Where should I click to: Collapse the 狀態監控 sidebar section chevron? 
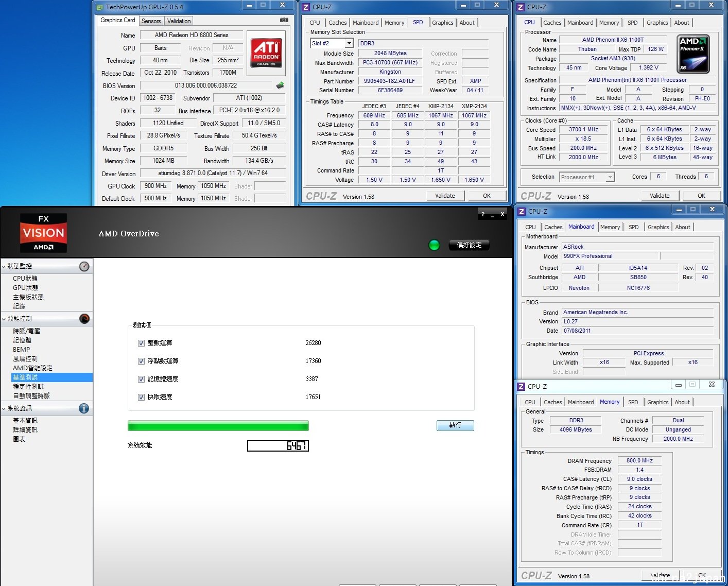(4, 266)
